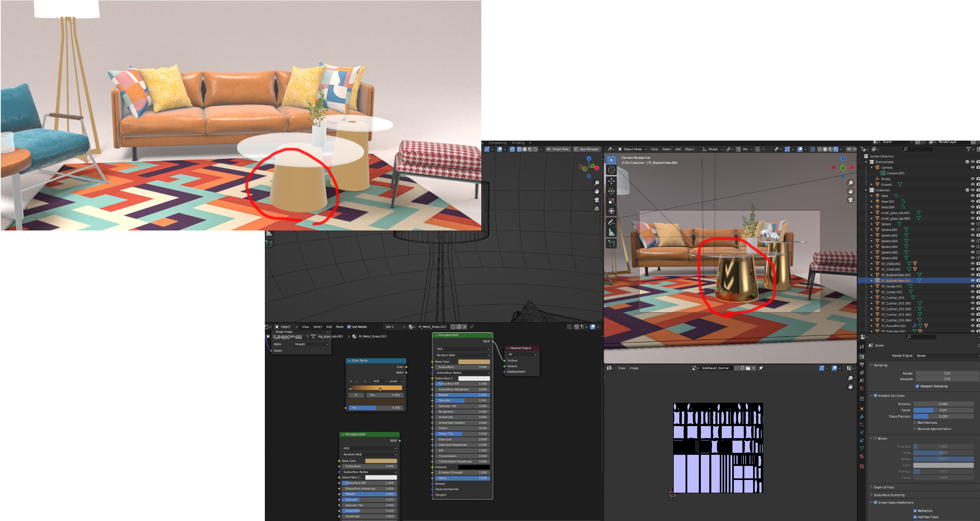Open the Add menu in camera viewport header
This screenshot has height=521, width=980.
[678, 149]
